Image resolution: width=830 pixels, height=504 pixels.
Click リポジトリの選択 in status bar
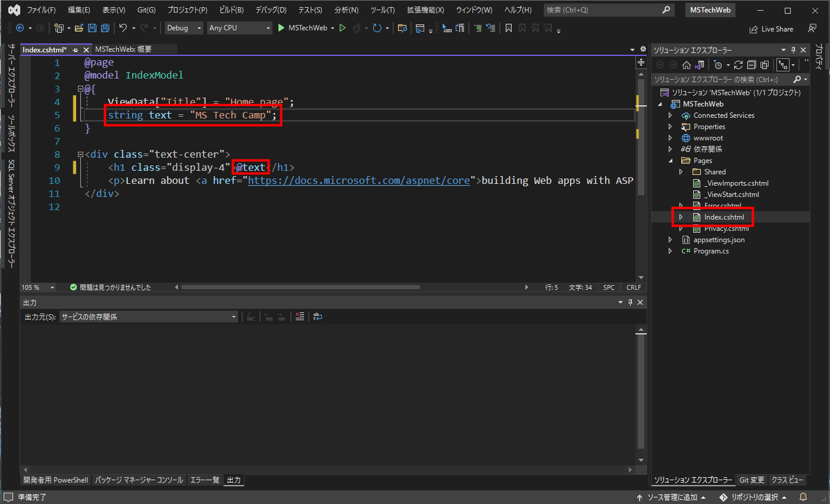753,497
